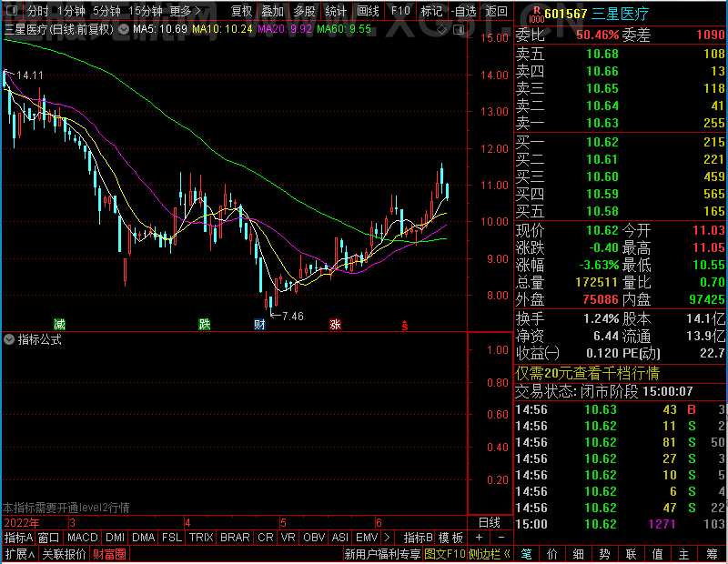Click the 关联报价 button
This screenshot has width=728, height=564.
coord(64,554)
